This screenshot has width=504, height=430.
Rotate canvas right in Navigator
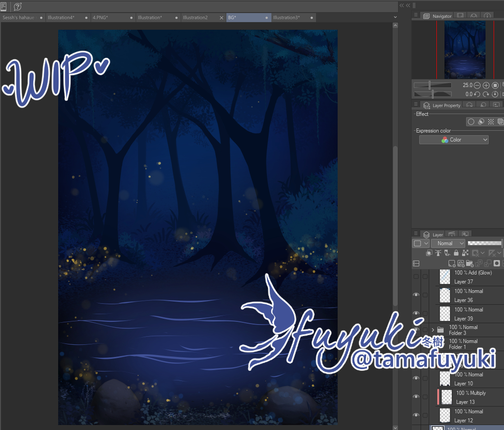pyautogui.click(x=486, y=94)
